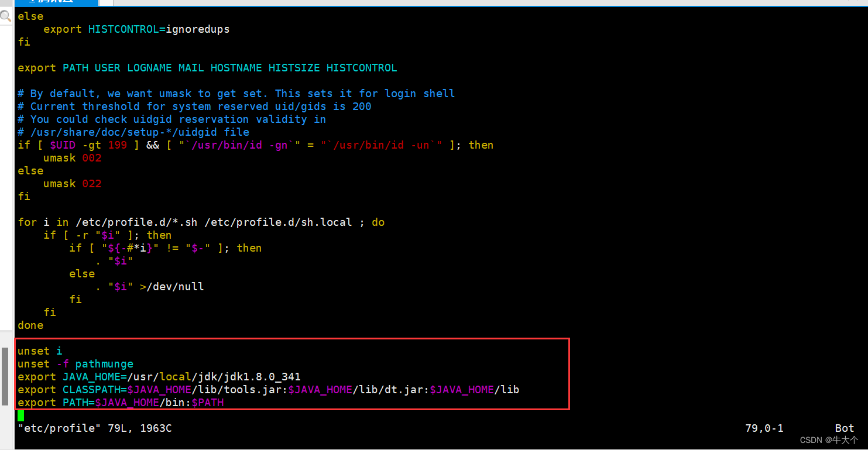868x450 pixels.
Task: Click the cursor position indicator 79,0-1
Action: pyautogui.click(x=764, y=428)
